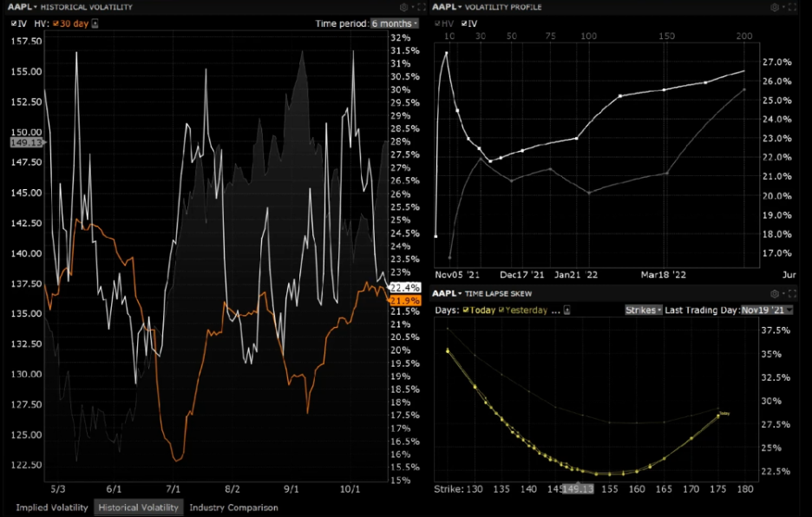Toggle the Today checkbox in skew panel
The height and width of the screenshot is (517, 812).
tap(466, 310)
